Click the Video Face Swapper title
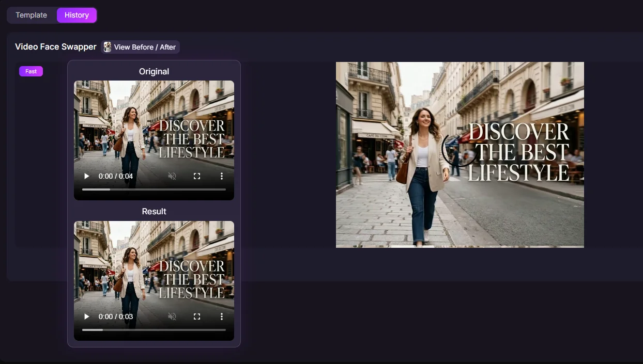Viewport: 643px width, 364px height. pyautogui.click(x=56, y=46)
